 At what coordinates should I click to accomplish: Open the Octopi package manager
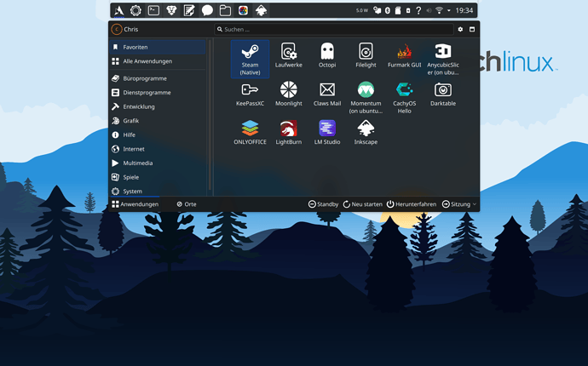(327, 55)
